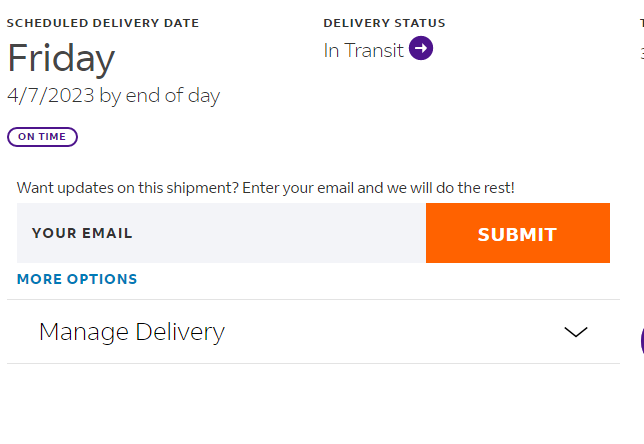Click the SCHEDULED DELIVERY DATE label
The image size is (644, 444).
[x=103, y=23]
